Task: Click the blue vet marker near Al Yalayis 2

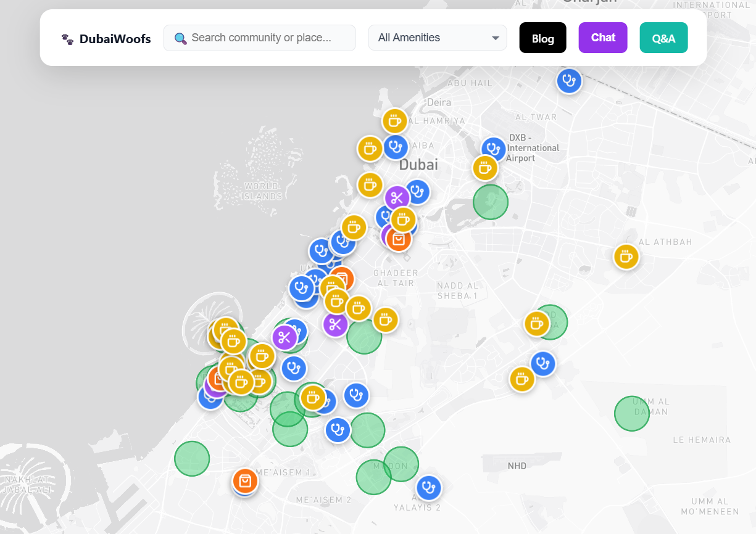Action: (428, 488)
